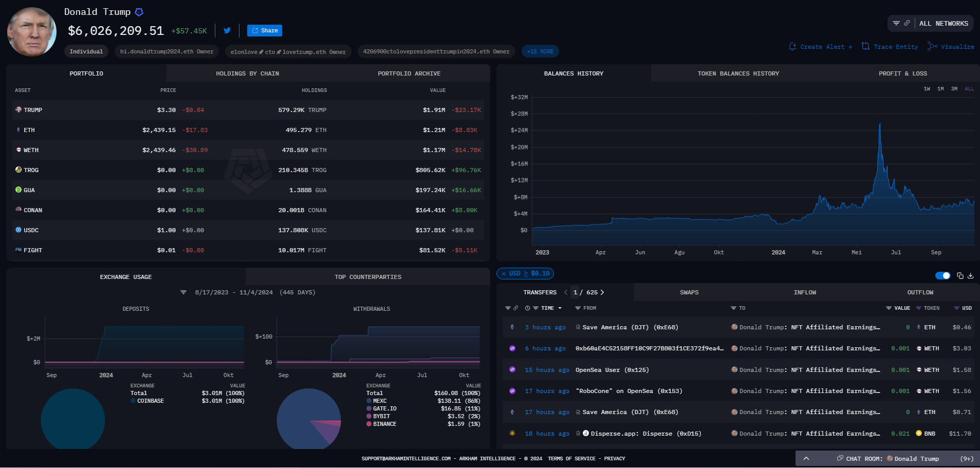Click the copy icon above transfers table
Screen dimensions: 980x468
[x=960, y=276]
